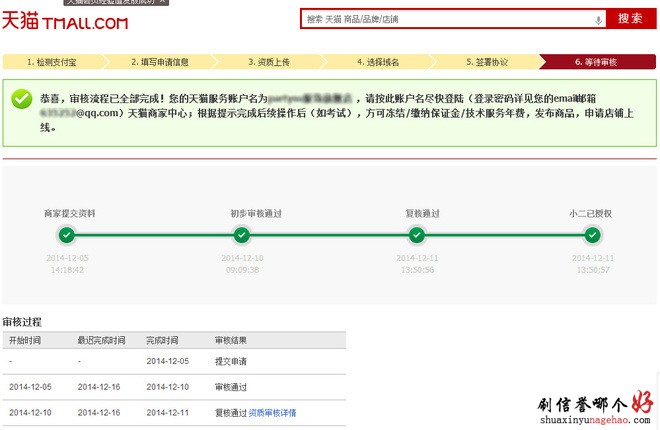
Task: Select step 2. 填写申请信息
Action: click(x=160, y=62)
